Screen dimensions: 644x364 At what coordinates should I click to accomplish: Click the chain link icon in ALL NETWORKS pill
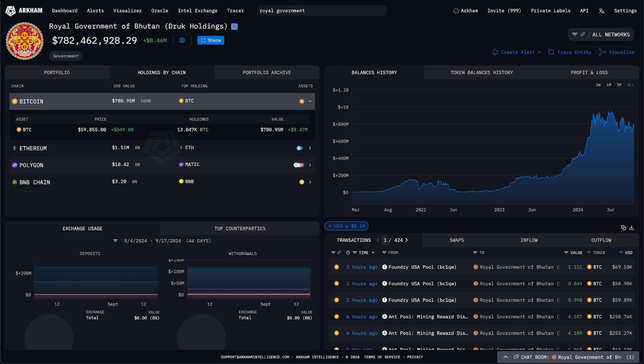coord(583,35)
